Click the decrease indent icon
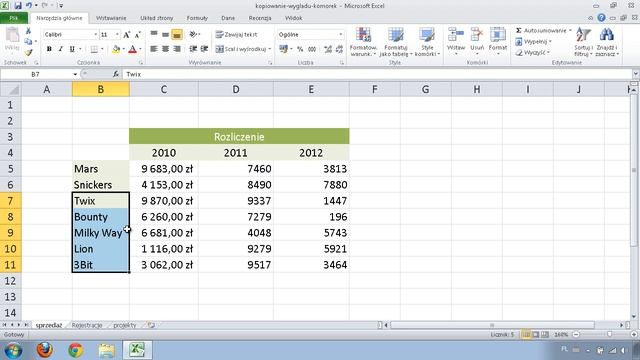 point(193,49)
